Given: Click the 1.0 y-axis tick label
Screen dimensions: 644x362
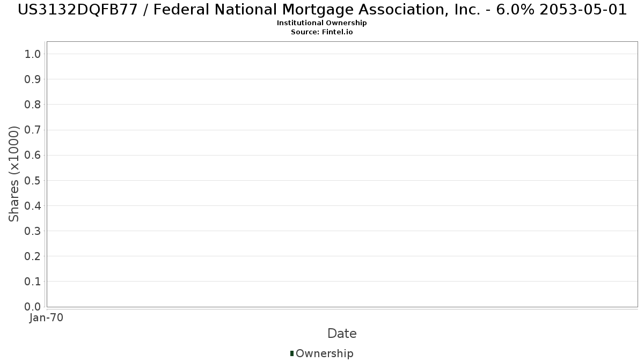Looking at the screenshot, I should tap(33, 54).
